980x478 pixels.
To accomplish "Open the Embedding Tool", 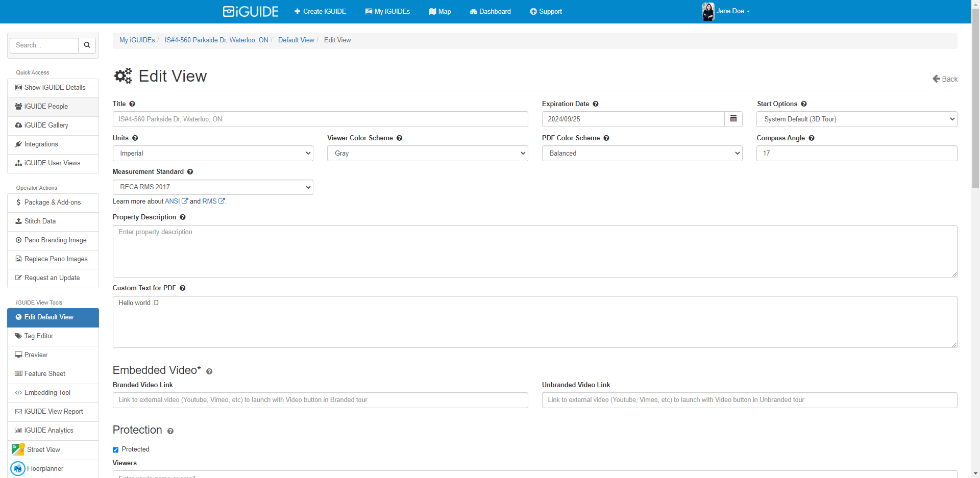I will click(47, 392).
